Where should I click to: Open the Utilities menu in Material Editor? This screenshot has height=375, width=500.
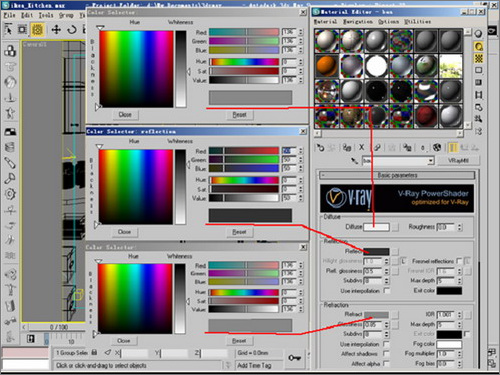click(x=417, y=22)
